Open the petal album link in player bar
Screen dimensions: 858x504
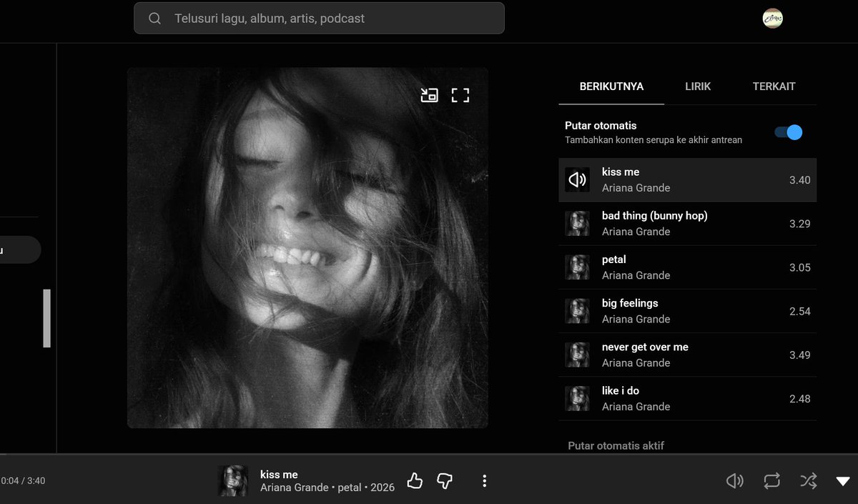350,488
